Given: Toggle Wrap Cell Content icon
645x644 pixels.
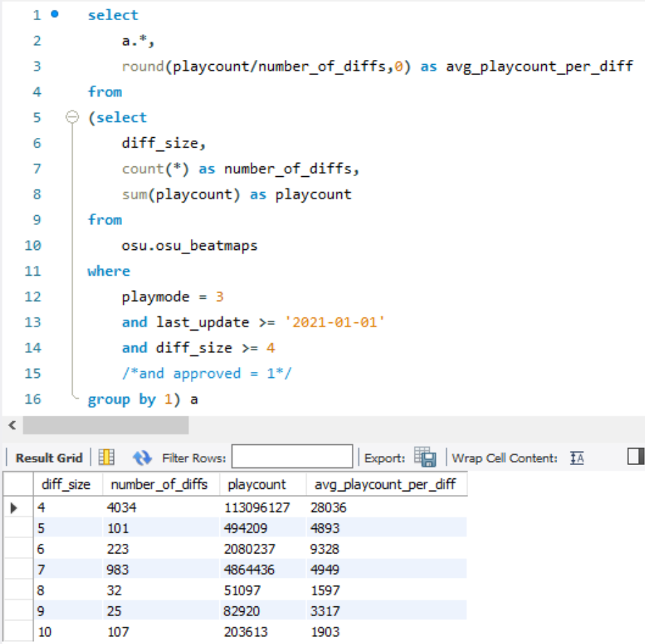Looking at the screenshot, I should 577,457.
